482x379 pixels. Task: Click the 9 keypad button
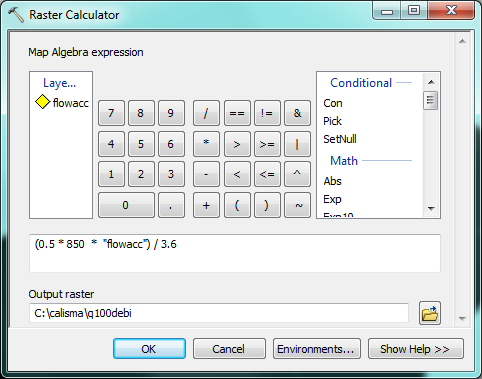tap(171, 113)
